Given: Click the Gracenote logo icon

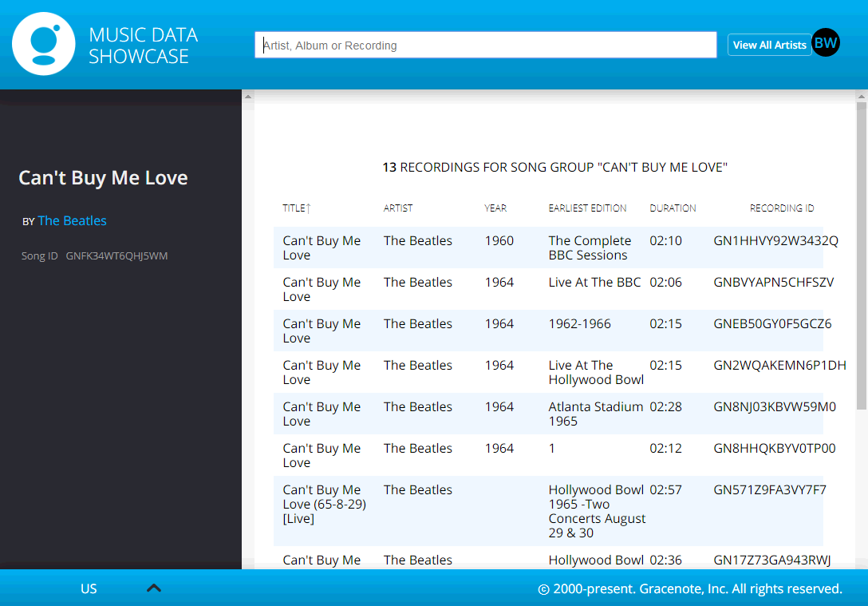Looking at the screenshot, I should [x=44, y=45].
